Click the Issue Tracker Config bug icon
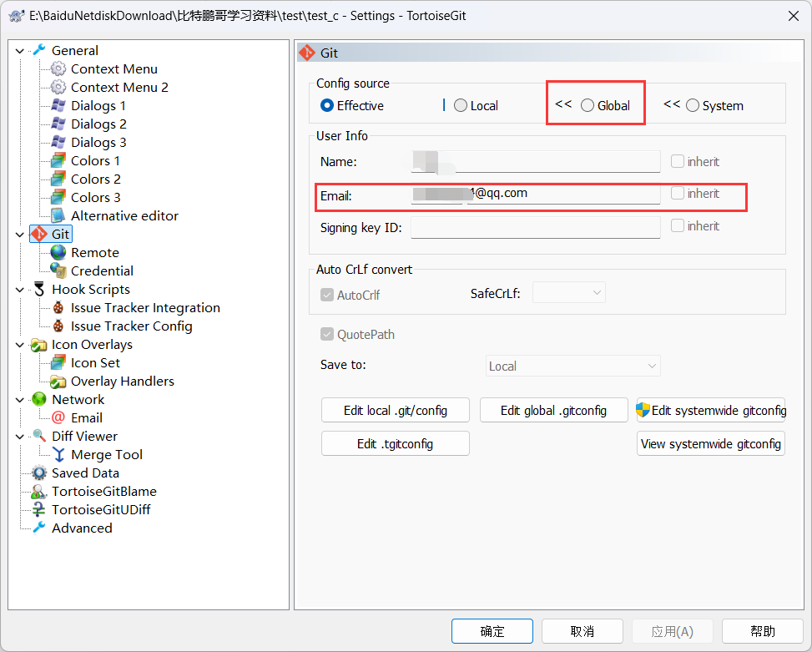Viewport: 812px width, 652px height. point(58,326)
